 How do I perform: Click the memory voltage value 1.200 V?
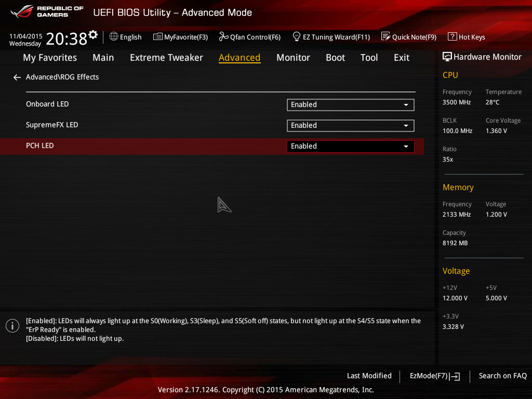tap(496, 215)
